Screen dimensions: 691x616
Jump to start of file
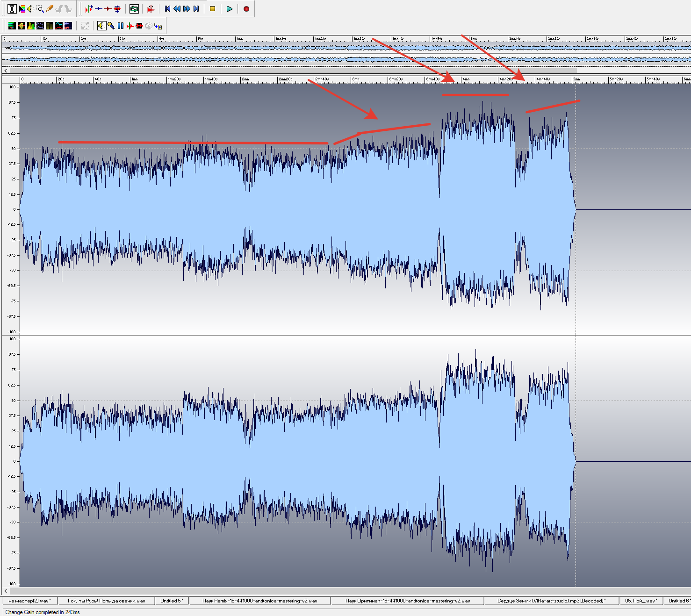point(167,9)
